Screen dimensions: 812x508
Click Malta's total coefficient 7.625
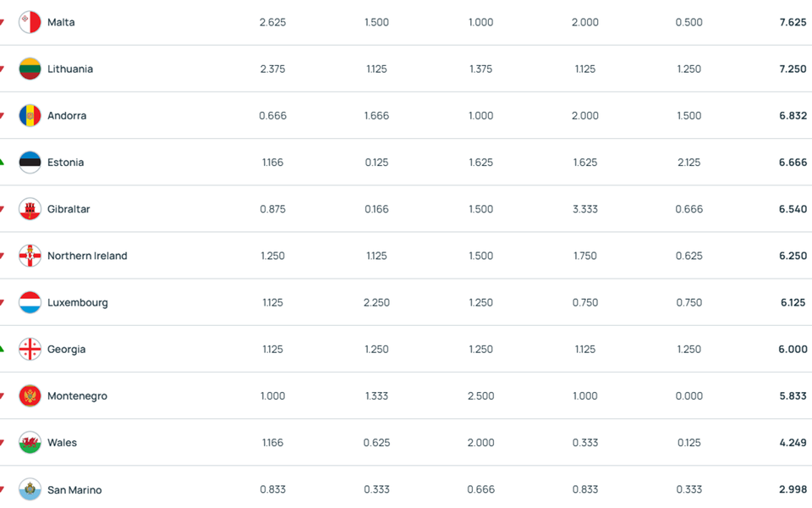[793, 22]
